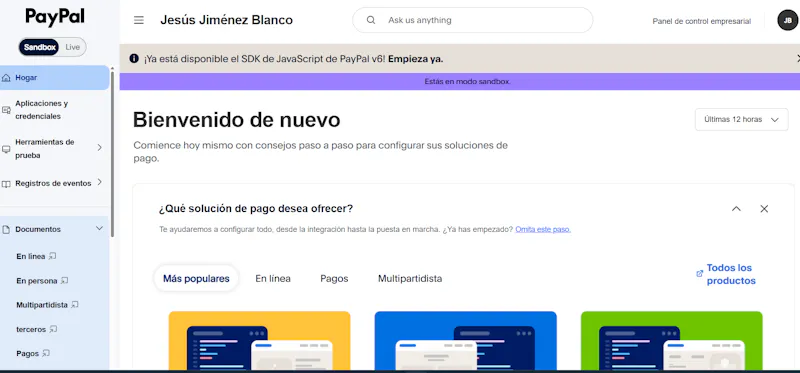800x373 pixels.
Task: Open the JB profile avatar
Action: [787, 20]
